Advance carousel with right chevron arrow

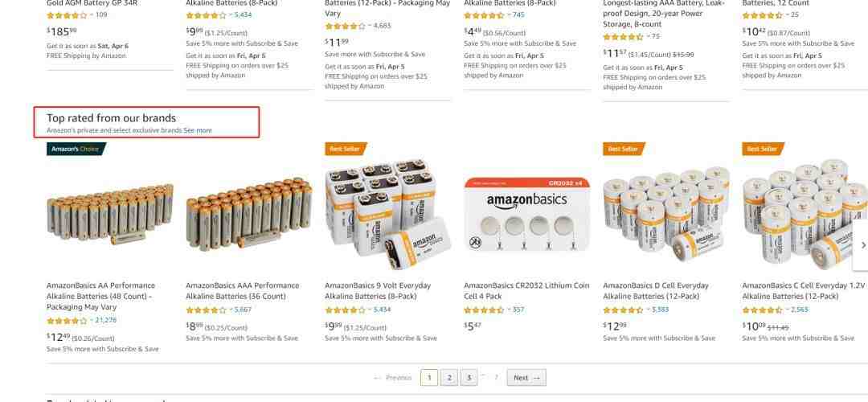[x=862, y=244]
